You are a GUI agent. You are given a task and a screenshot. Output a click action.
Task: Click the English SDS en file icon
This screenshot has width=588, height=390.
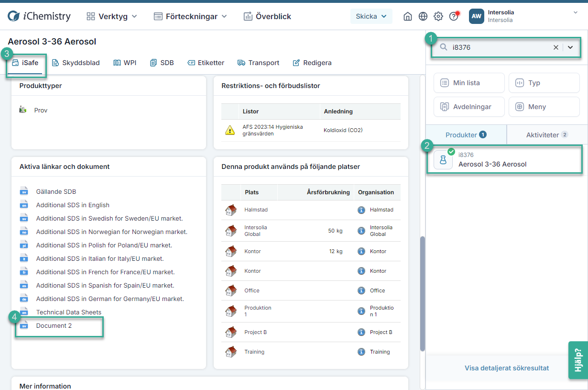click(24, 205)
